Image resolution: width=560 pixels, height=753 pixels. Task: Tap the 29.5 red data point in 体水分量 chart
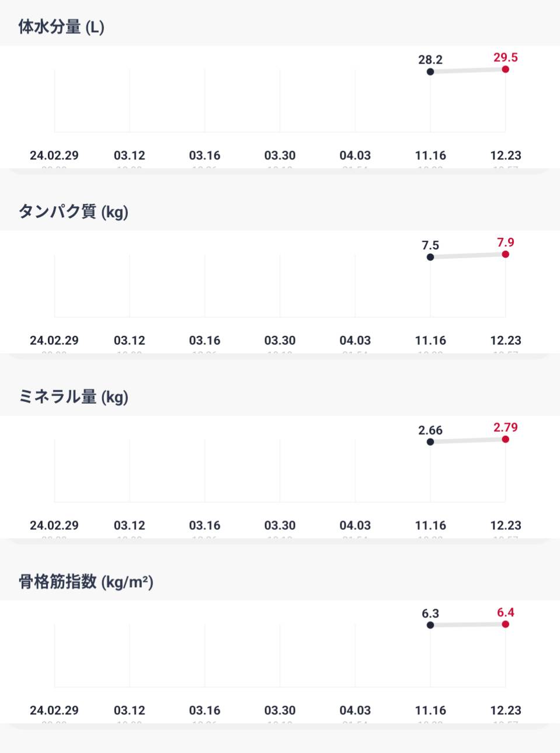pyautogui.click(x=506, y=70)
